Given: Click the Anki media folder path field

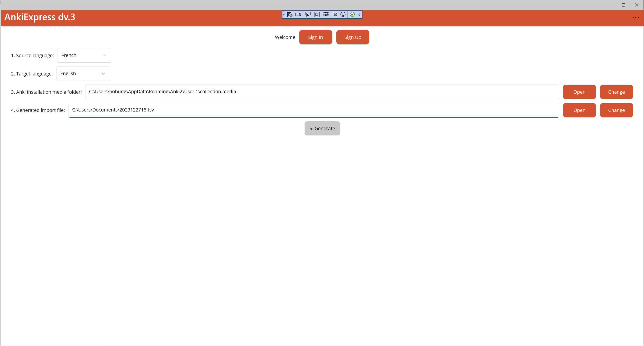Looking at the screenshot, I should coord(322,92).
